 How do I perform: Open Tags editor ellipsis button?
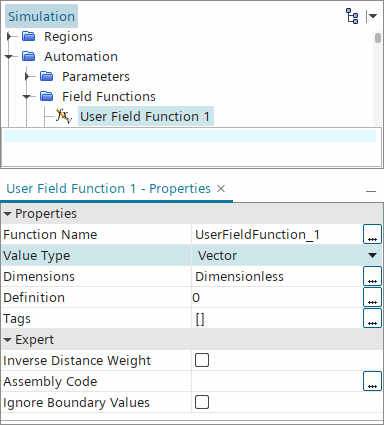coord(372,318)
